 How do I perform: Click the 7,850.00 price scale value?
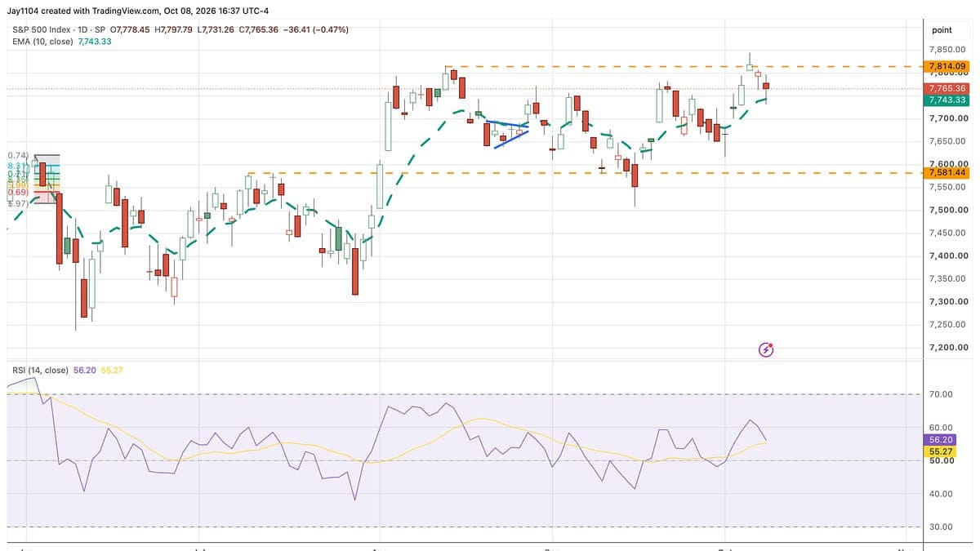click(947, 50)
